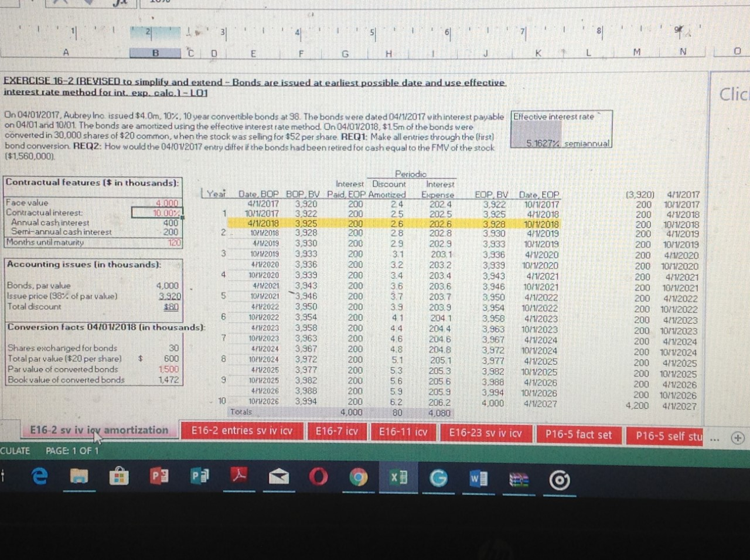Open the E16-2 entries sv iv icv sheet
This screenshot has height=560, width=750.
tap(242, 432)
